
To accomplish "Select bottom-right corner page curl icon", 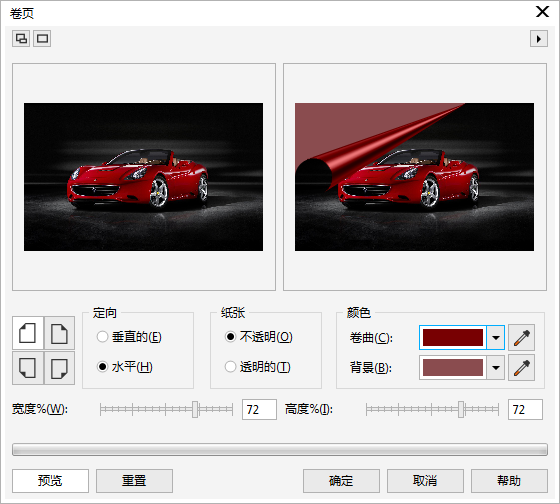I will pyautogui.click(x=59, y=368).
